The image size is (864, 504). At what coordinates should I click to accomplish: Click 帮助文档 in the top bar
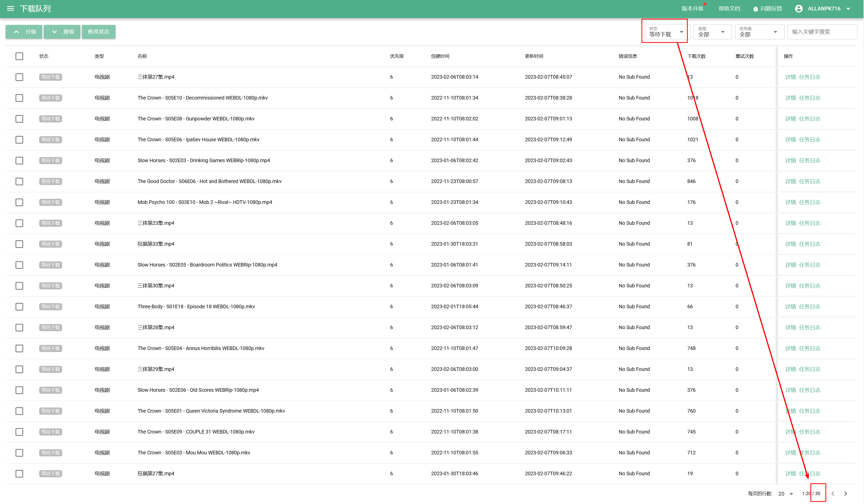coord(729,9)
